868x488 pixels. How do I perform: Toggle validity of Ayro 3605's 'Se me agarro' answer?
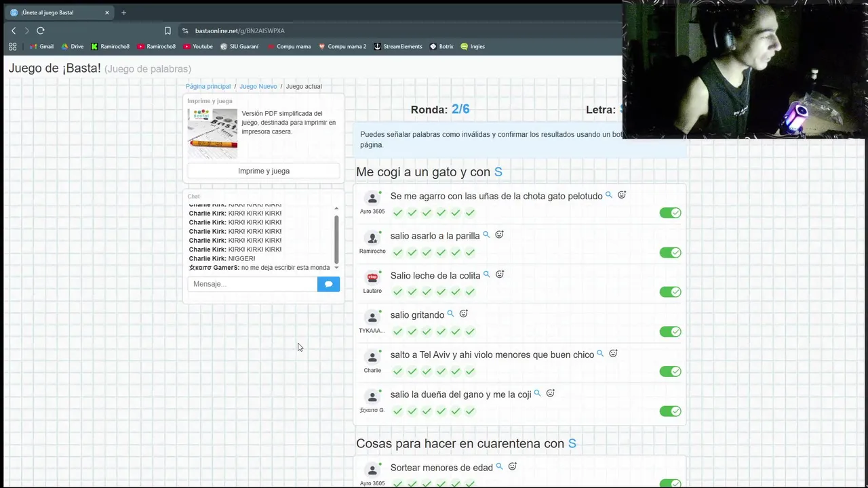click(x=670, y=213)
